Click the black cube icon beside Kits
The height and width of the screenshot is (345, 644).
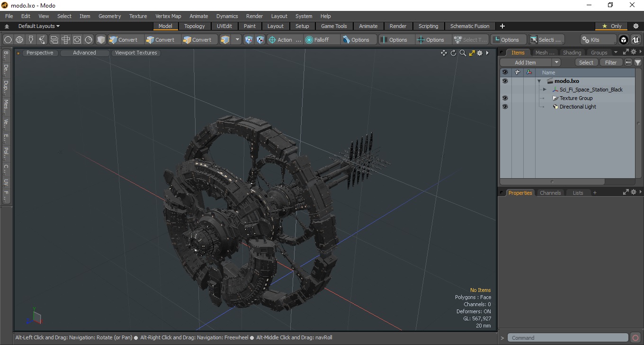click(x=624, y=40)
